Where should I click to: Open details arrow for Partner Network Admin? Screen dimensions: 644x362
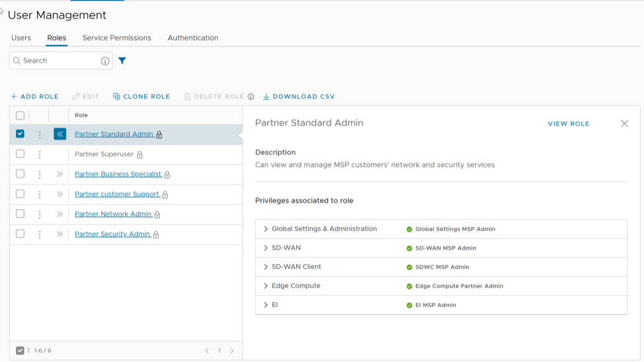(60, 214)
